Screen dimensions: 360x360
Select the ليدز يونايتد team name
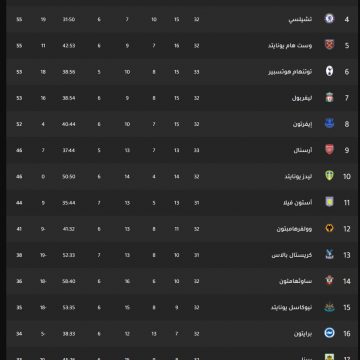click(298, 176)
